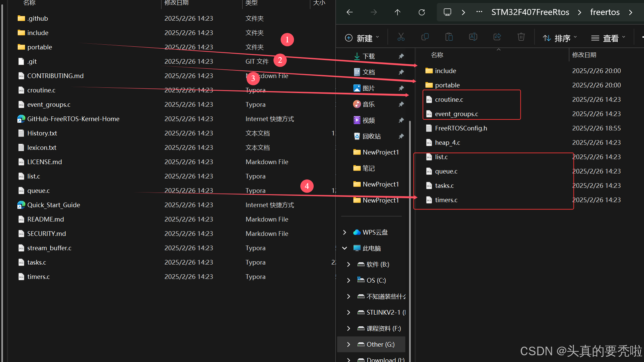
Task: Expand the OS (C:) drive node
Action: click(349, 280)
